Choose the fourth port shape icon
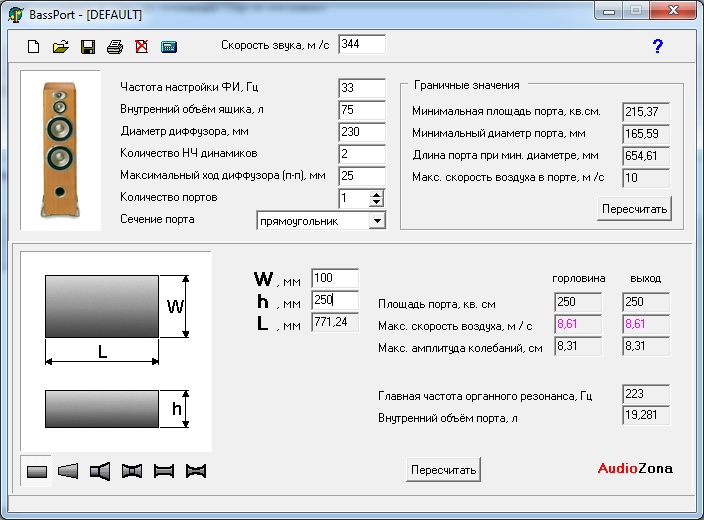This screenshot has height=520, width=704. point(132,471)
